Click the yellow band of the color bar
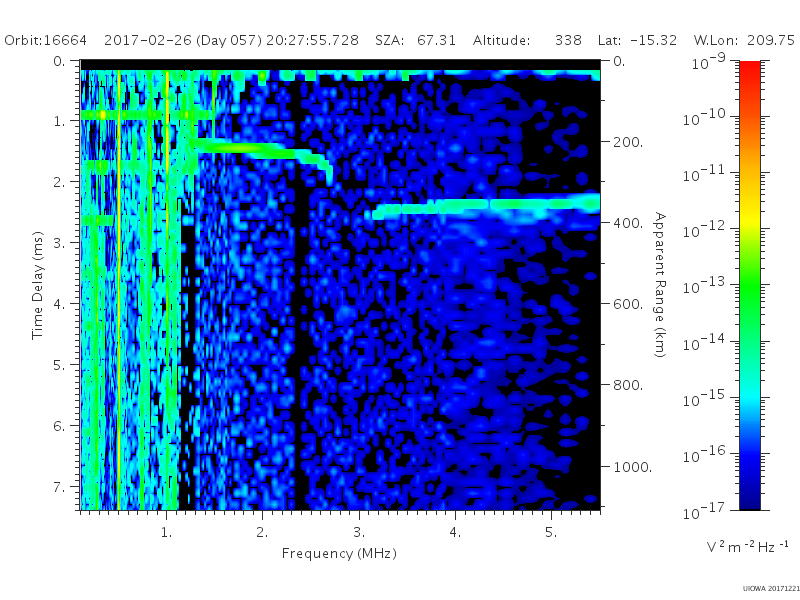Image resolution: width=800 pixels, height=600 pixels. pyautogui.click(x=749, y=219)
